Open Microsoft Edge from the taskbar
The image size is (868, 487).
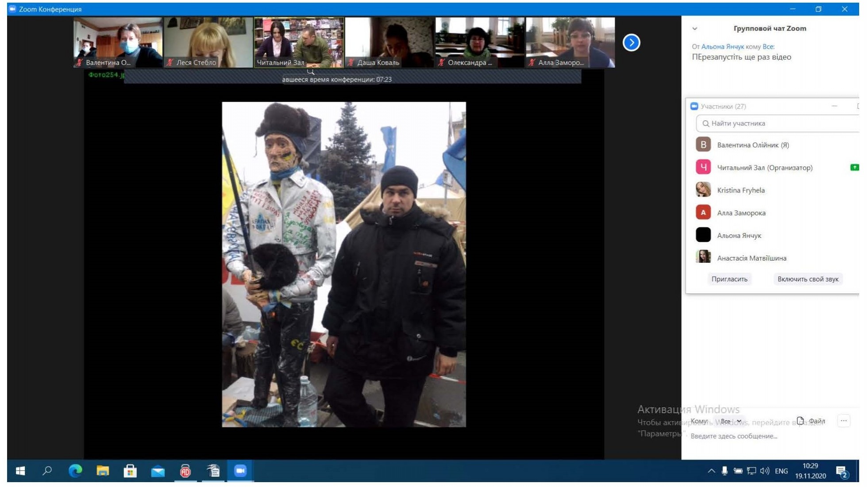pos(75,471)
